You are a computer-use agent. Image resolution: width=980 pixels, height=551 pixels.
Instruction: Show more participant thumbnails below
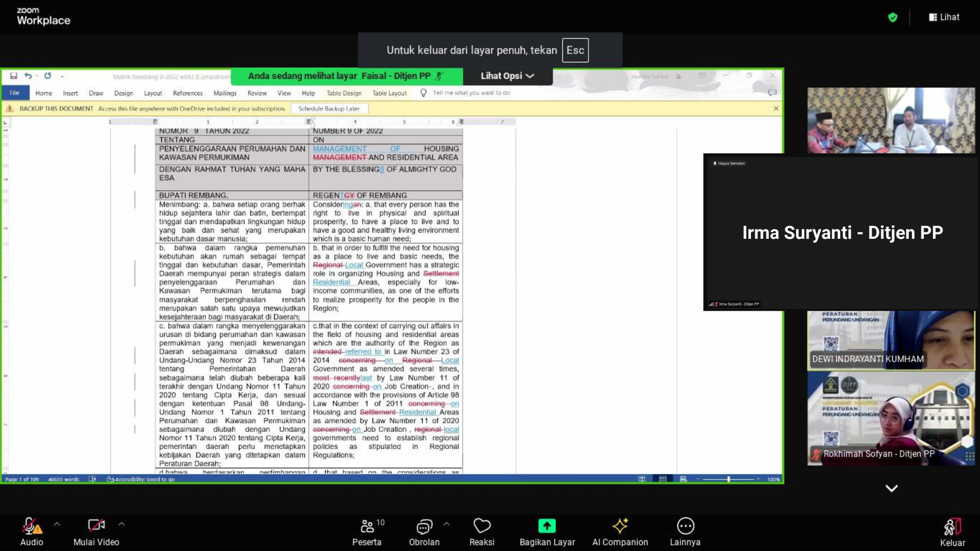click(891, 488)
